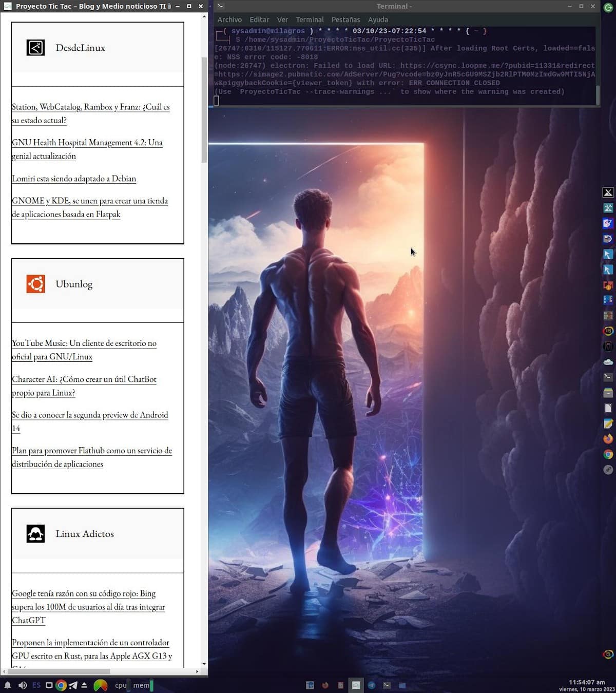Open the DesdeLinux site logo icon

(x=35, y=47)
